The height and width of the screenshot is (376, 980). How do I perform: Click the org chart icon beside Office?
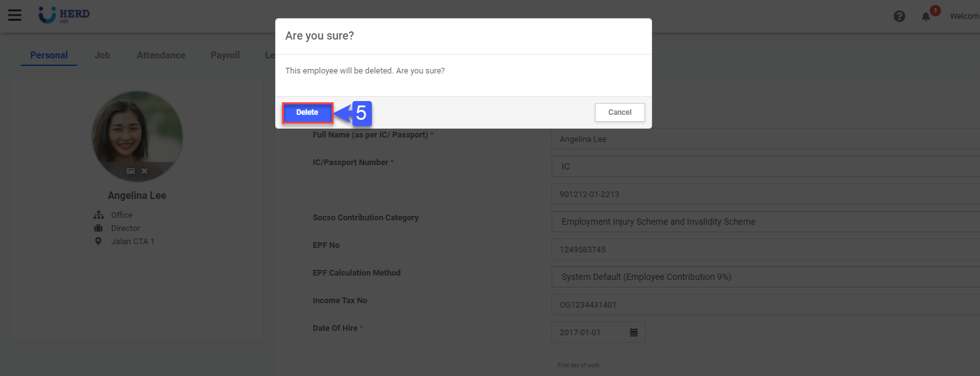point(98,215)
